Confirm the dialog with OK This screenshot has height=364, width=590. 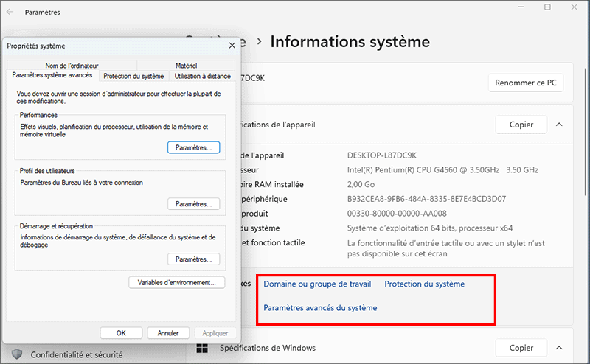[121, 333]
